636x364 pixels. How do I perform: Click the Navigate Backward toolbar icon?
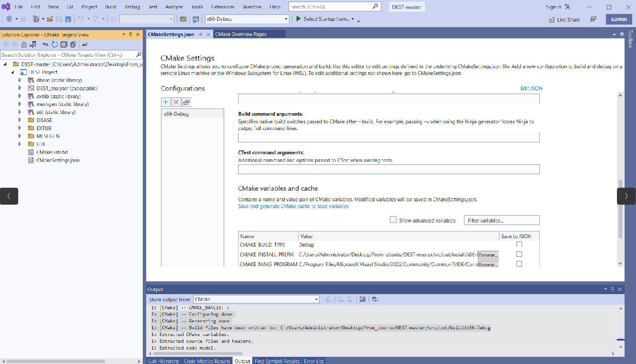click(x=9, y=19)
